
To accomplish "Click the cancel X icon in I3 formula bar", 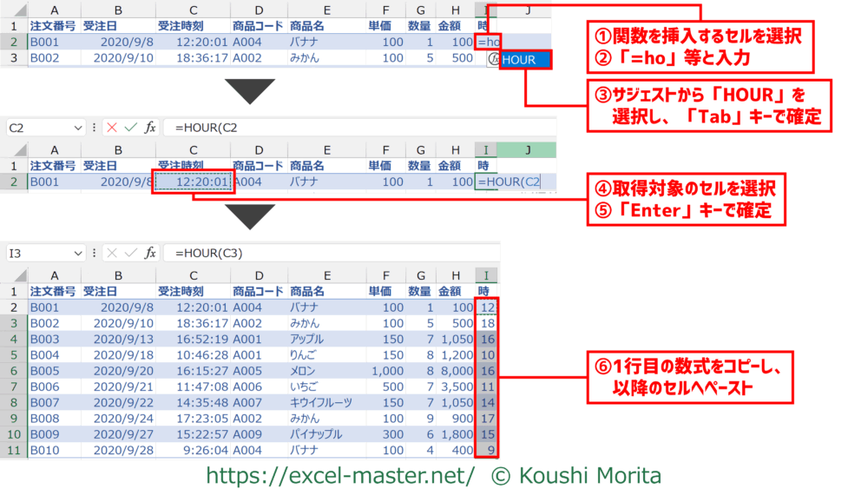I will coord(112,253).
